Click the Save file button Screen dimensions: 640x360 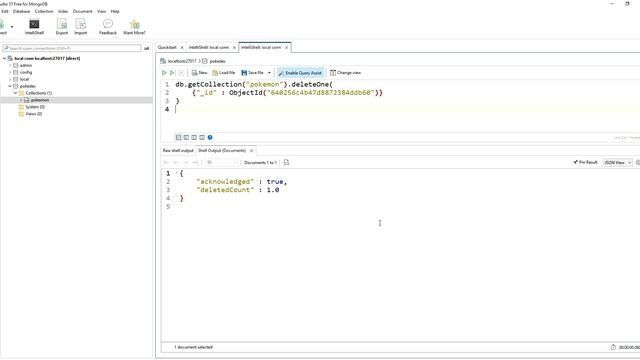(x=252, y=73)
